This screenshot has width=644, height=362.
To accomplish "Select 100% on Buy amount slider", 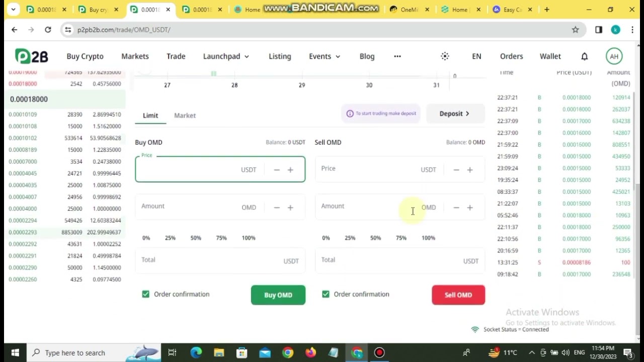I will [249, 238].
